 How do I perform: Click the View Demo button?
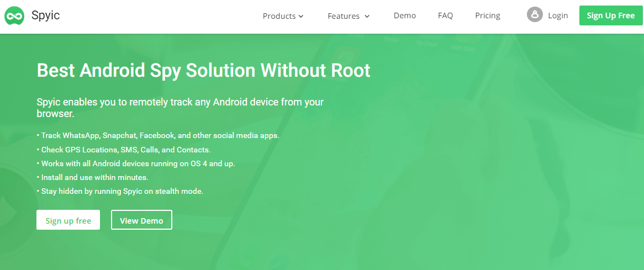141,220
